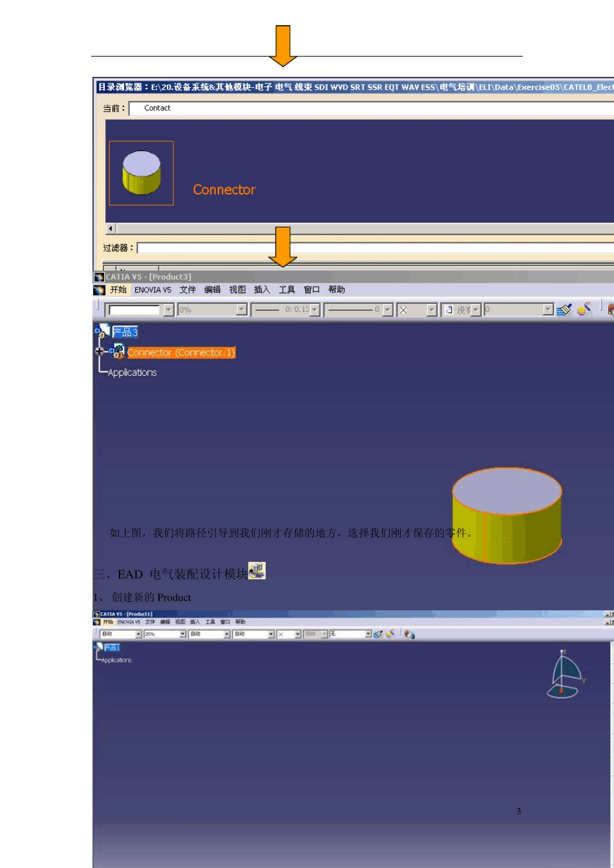614x868 pixels.
Task: Open the line thickness 0.13 dropdown
Action: pos(315,310)
